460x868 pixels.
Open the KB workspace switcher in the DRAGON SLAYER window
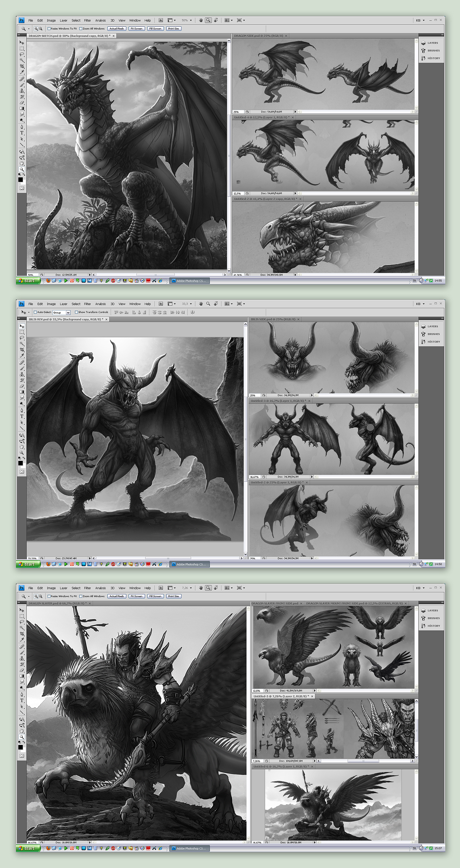420,588
